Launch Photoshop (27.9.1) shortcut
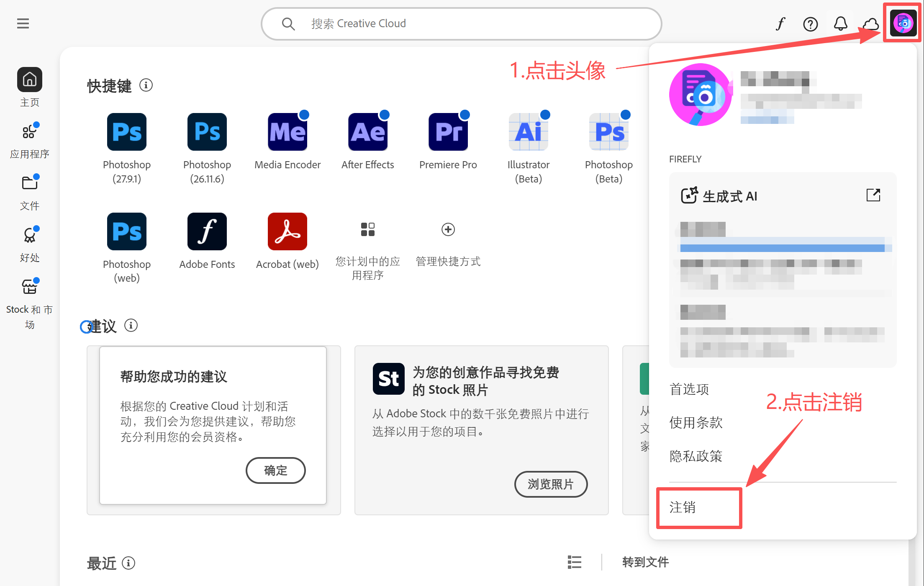Viewport: 924px width, 586px height. (x=127, y=132)
